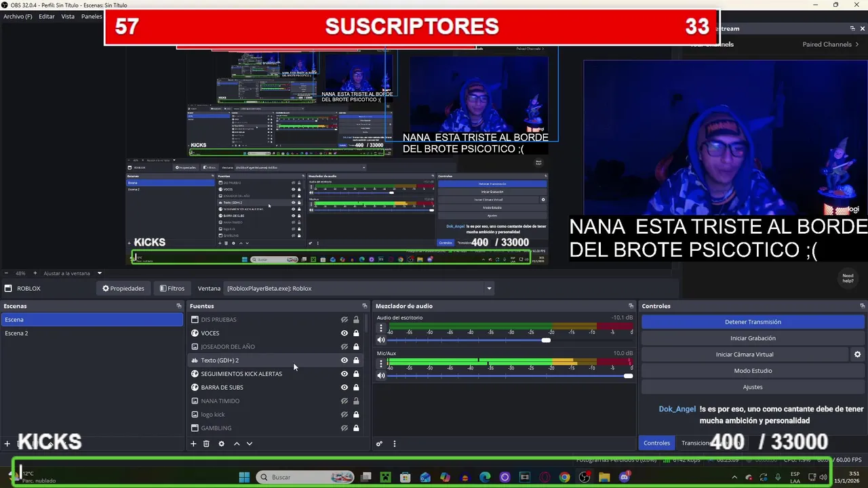Click Iniciar Grabación button
Screen dimensions: 868x488
(753, 338)
